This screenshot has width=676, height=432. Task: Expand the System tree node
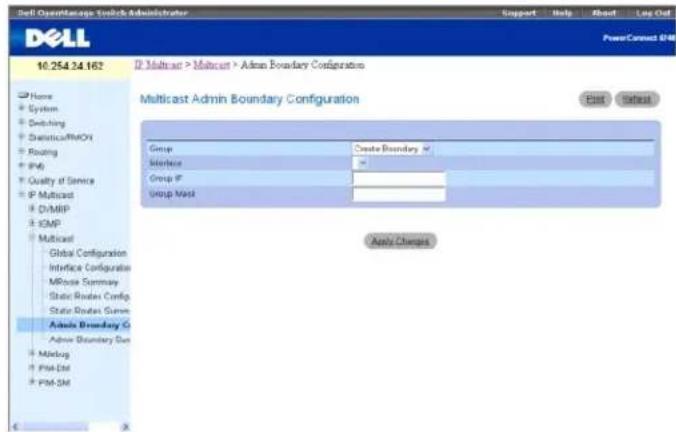coord(21,108)
